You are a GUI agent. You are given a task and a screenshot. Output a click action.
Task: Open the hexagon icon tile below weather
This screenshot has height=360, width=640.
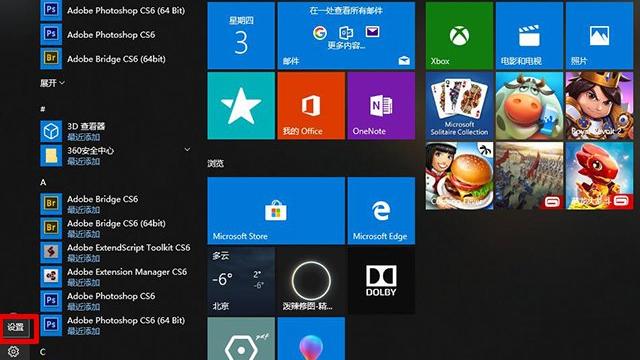tap(241, 339)
